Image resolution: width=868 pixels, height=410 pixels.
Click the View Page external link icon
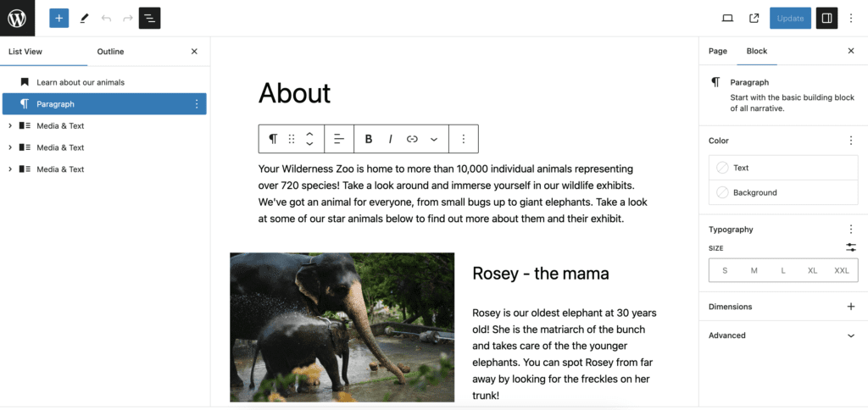pyautogui.click(x=754, y=18)
